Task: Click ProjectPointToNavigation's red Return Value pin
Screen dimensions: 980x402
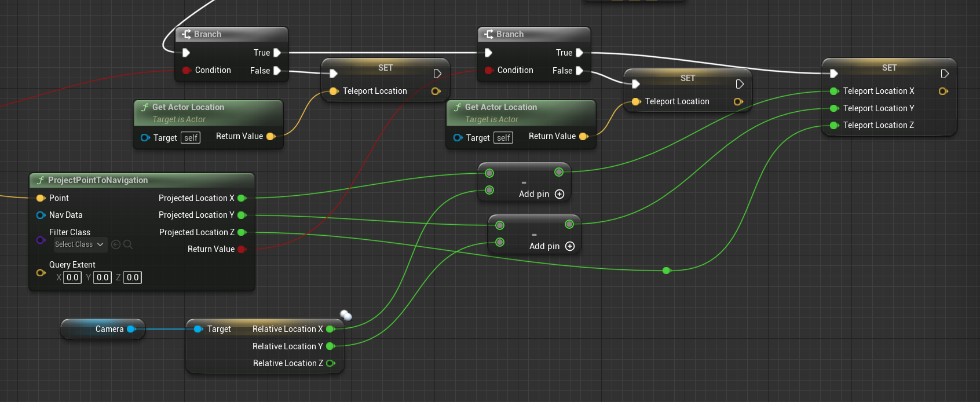Action: click(x=242, y=249)
